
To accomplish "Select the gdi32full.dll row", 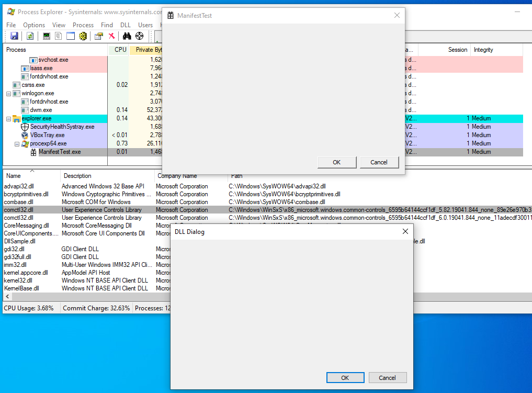I will point(87,257).
